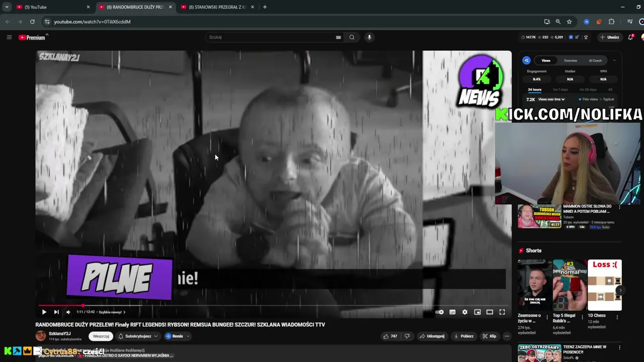Open MAMMON OSTRE SŁOWA video thumbnail
Image resolution: width=644 pixels, height=362 pixels.
pyautogui.click(x=539, y=216)
